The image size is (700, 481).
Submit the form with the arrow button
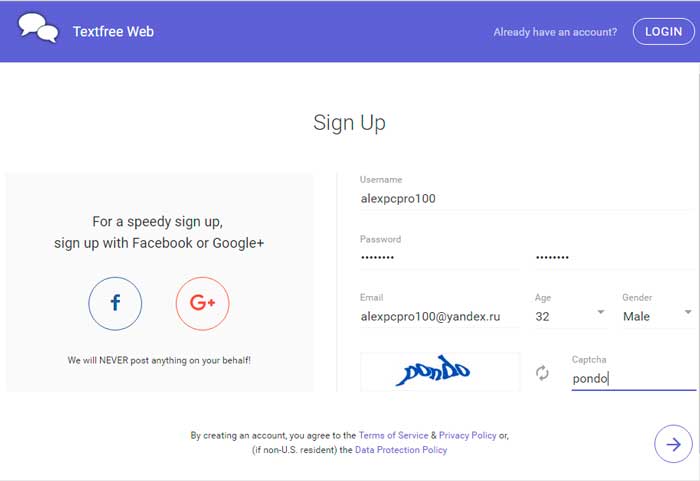[x=673, y=444]
